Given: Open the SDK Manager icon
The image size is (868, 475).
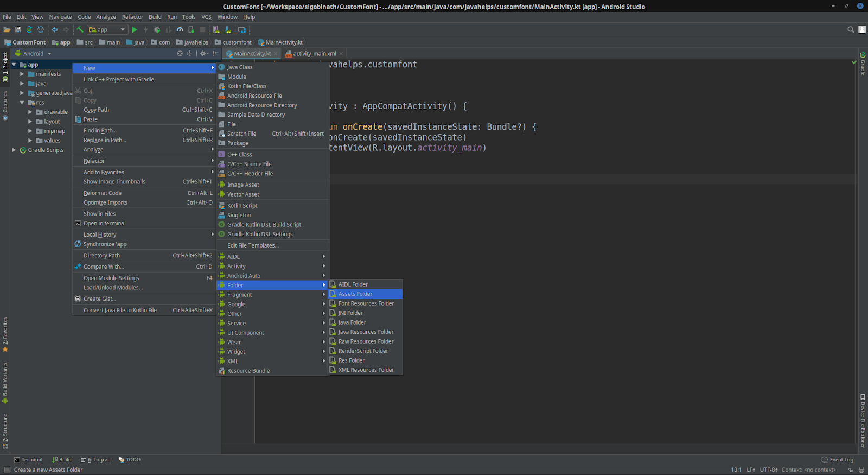Looking at the screenshot, I should click(x=228, y=30).
